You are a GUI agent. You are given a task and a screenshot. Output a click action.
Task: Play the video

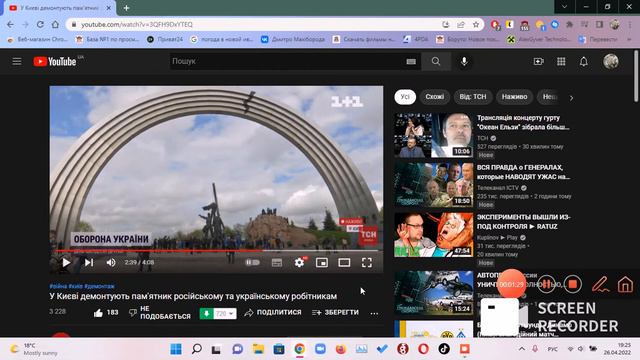pyautogui.click(x=66, y=262)
